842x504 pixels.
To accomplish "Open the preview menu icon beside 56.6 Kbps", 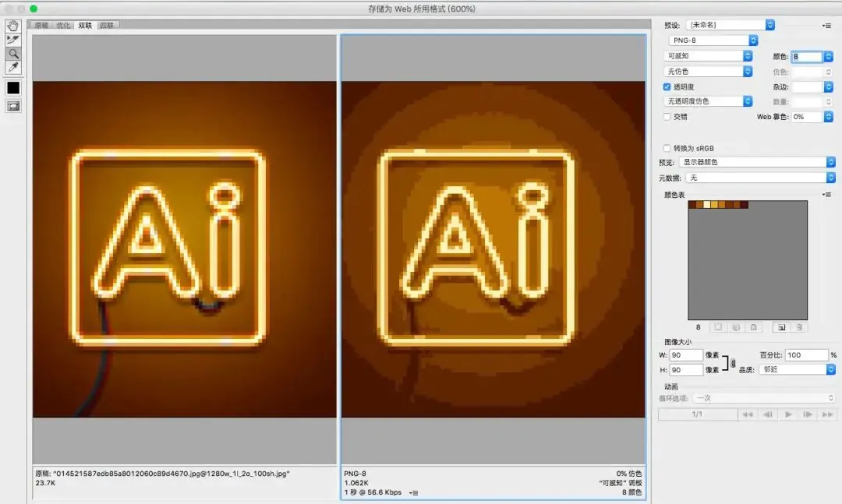I will (x=413, y=493).
